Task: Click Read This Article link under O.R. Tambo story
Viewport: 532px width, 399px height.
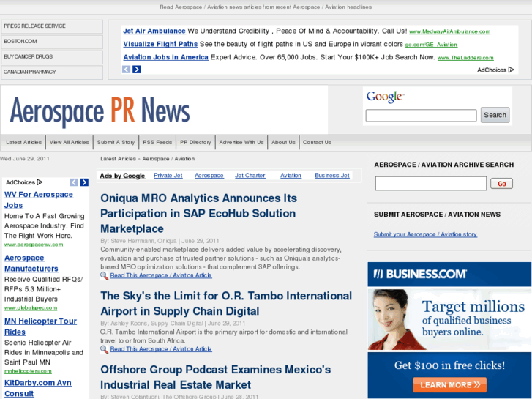Action: coord(161,349)
